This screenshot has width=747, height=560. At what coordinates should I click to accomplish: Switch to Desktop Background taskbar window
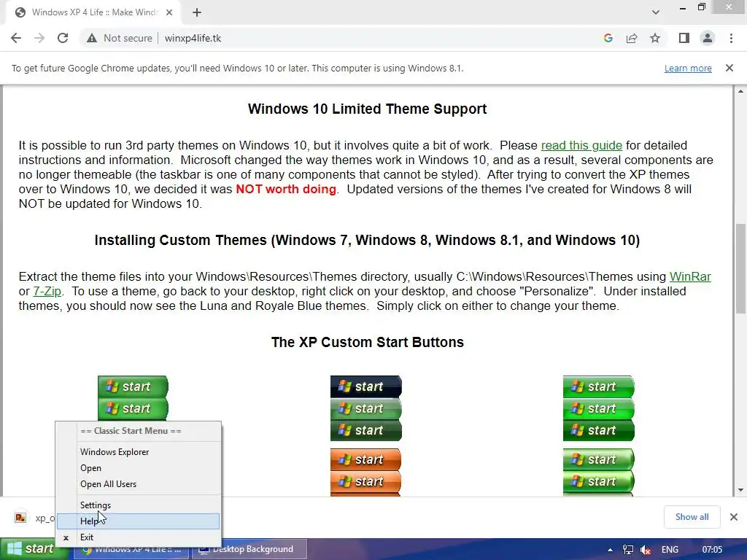point(249,549)
